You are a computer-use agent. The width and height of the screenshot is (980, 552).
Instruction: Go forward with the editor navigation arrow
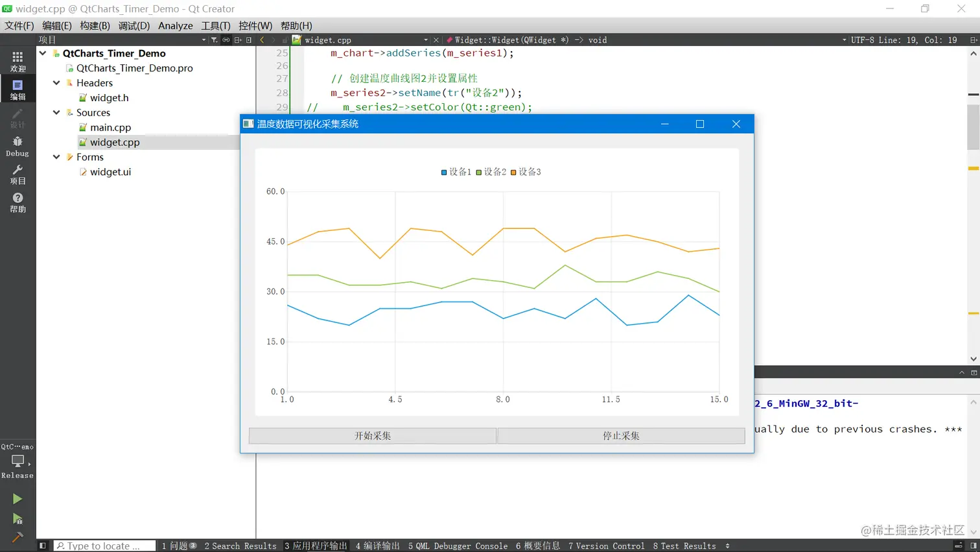click(274, 40)
